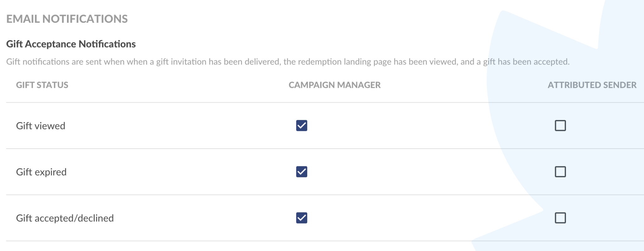This screenshot has width=644, height=251.
Task: Enable Attributed Sender for Gift viewed
Action: pyautogui.click(x=560, y=126)
